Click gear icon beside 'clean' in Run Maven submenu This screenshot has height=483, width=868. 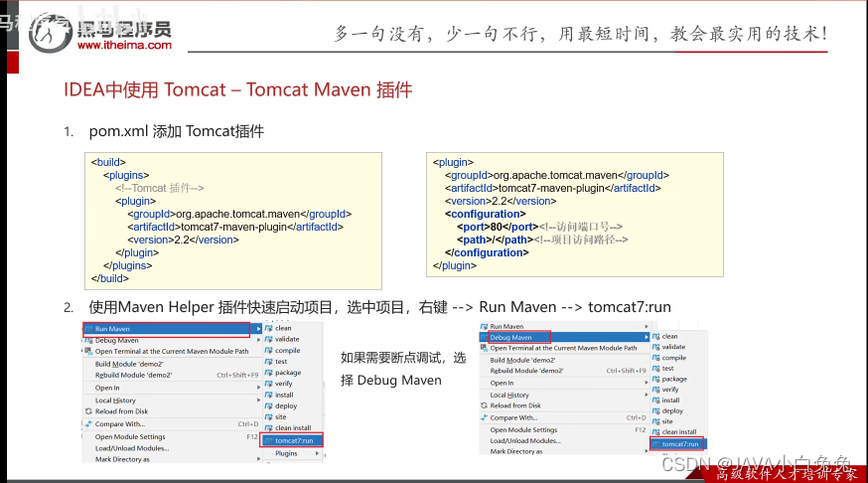click(x=268, y=328)
